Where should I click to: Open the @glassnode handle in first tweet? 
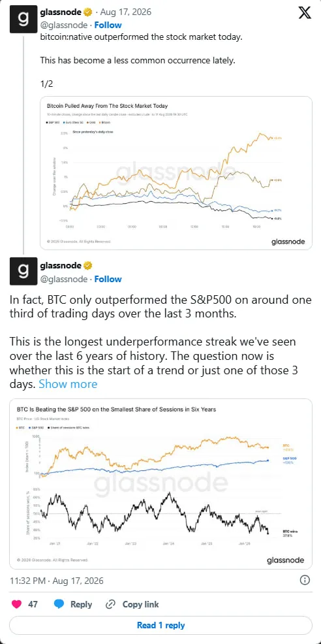(x=64, y=25)
